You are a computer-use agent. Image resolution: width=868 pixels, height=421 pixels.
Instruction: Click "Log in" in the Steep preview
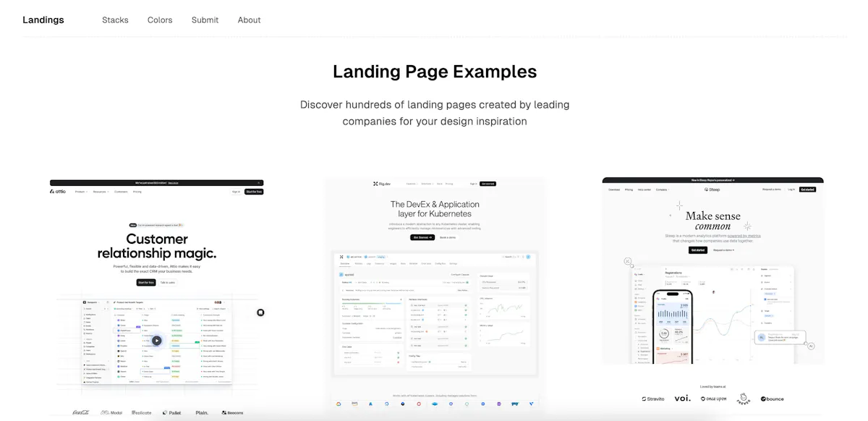tap(791, 190)
